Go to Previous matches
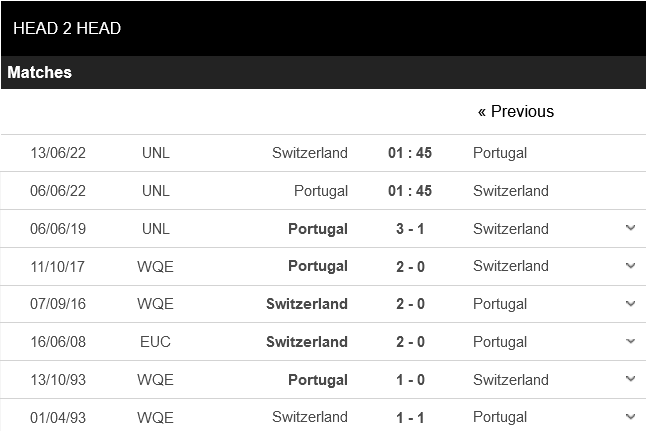The width and height of the screenshot is (646, 431). [x=515, y=111]
